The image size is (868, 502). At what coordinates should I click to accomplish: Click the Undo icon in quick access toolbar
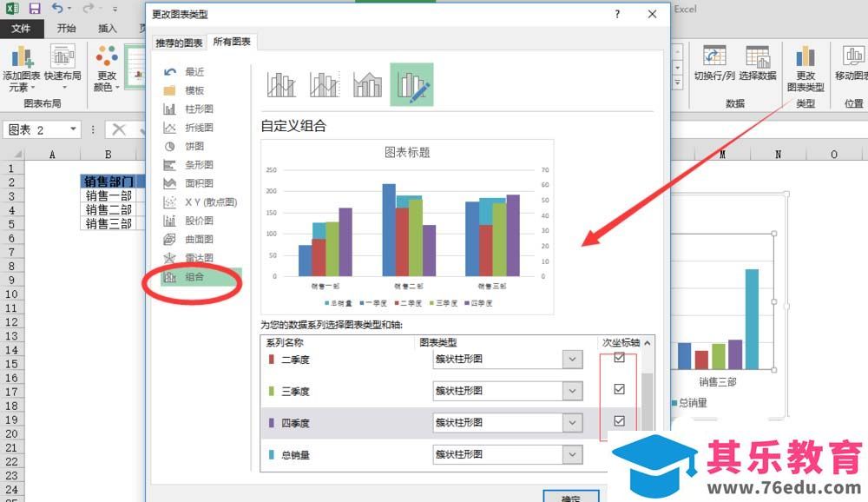[x=57, y=9]
